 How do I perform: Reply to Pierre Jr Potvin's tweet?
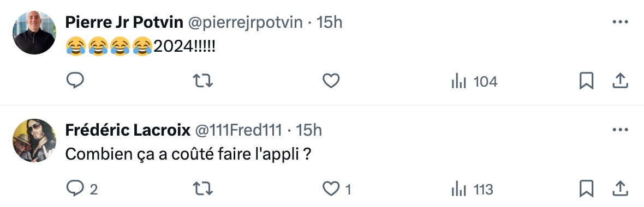(x=75, y=81)
